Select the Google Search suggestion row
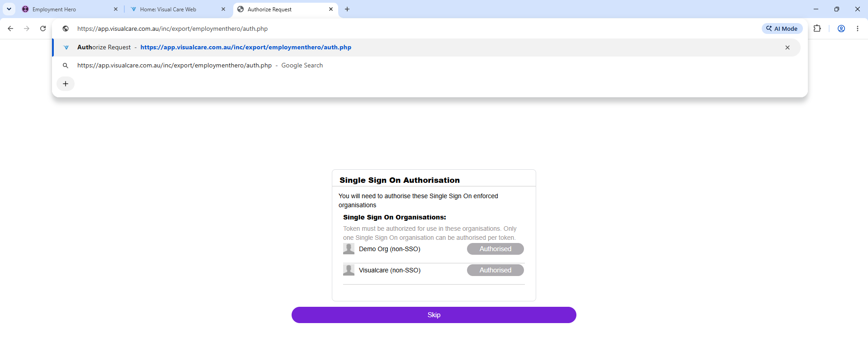 coord(426,66)
